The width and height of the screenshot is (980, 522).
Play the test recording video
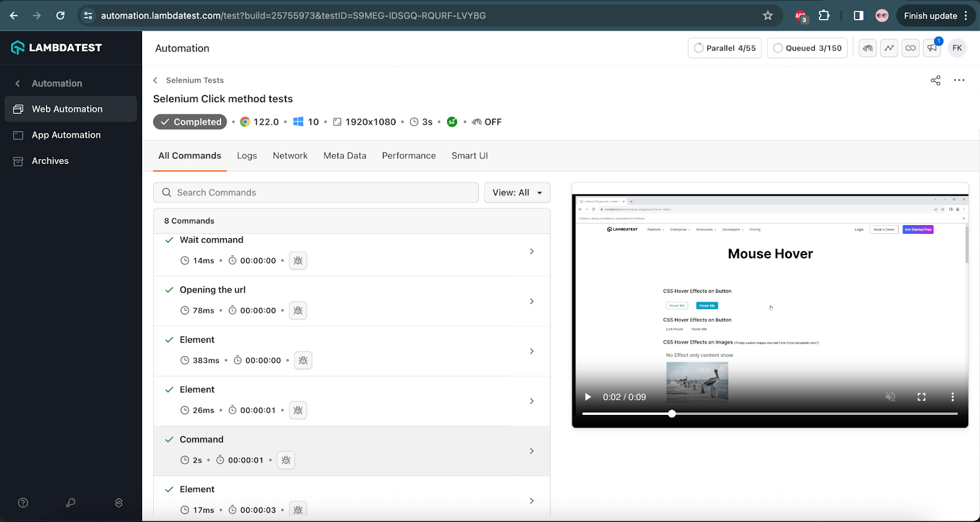[588, 397]
